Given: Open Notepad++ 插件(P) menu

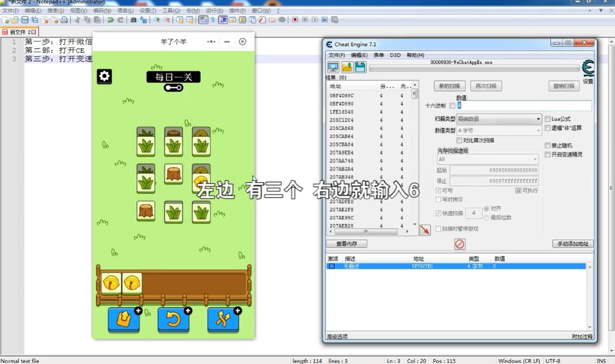Looking at the screenshot, I should coord(237,11).
